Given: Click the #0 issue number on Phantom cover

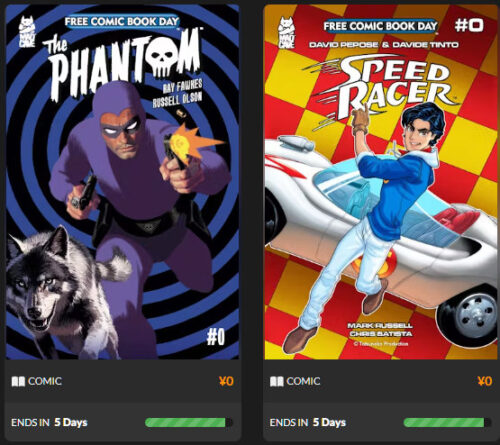Looking at the screenshot, I should 216,337.
